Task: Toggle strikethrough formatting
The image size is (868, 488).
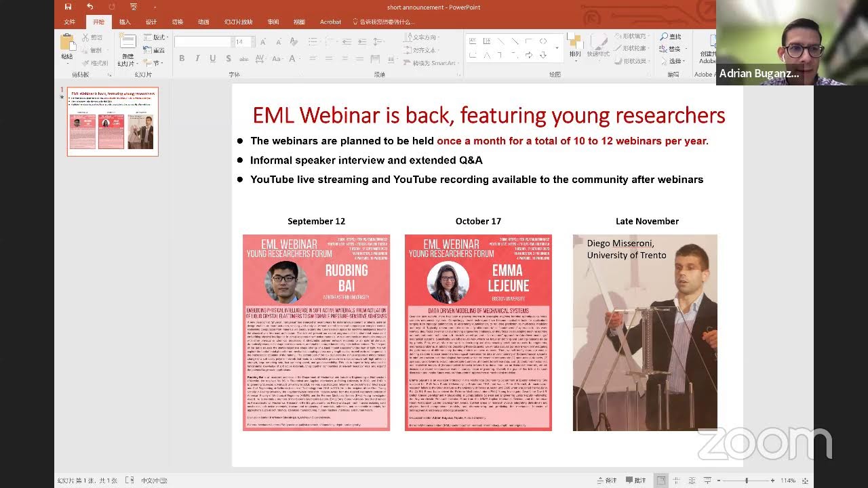Action: point(244,58)
